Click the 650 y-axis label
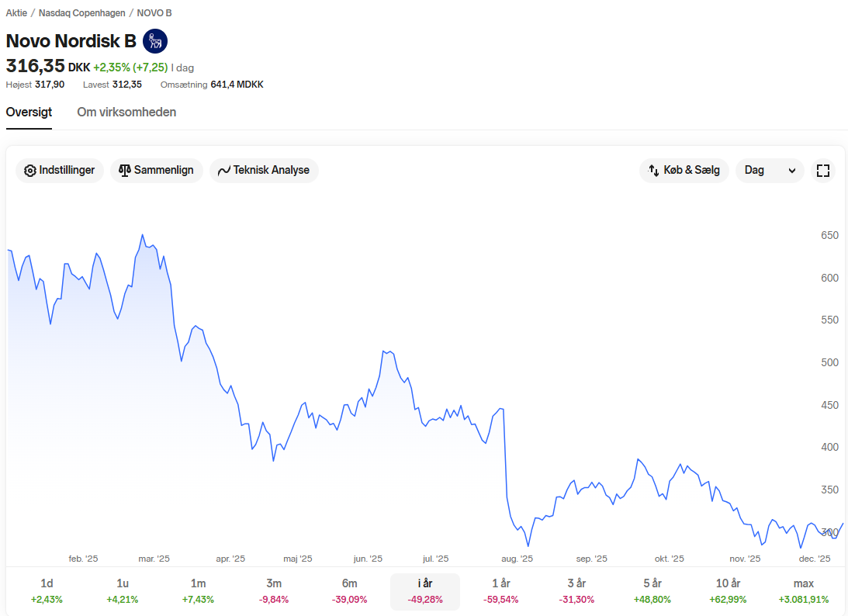Viewport: 848px width, 616px height. point(829,235)
